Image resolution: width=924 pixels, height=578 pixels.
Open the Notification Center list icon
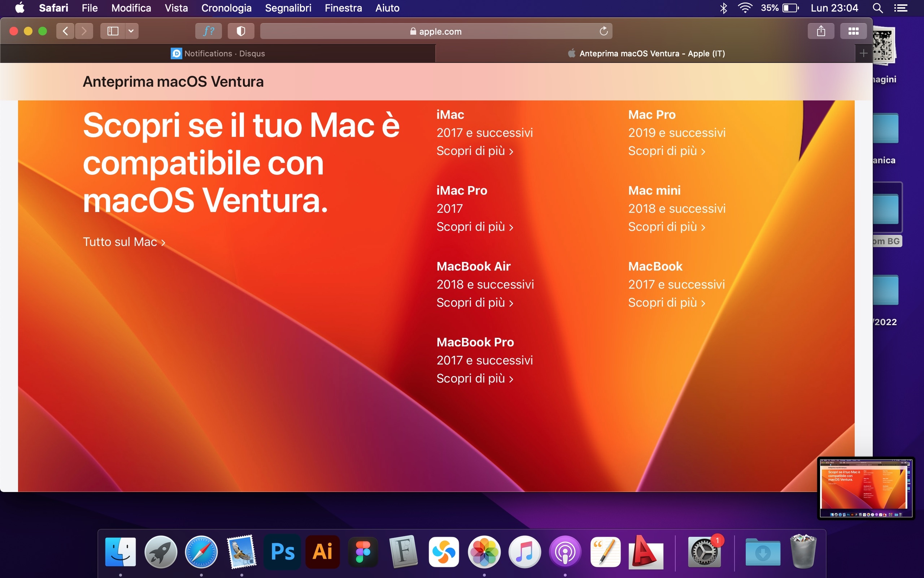(901, 8)
